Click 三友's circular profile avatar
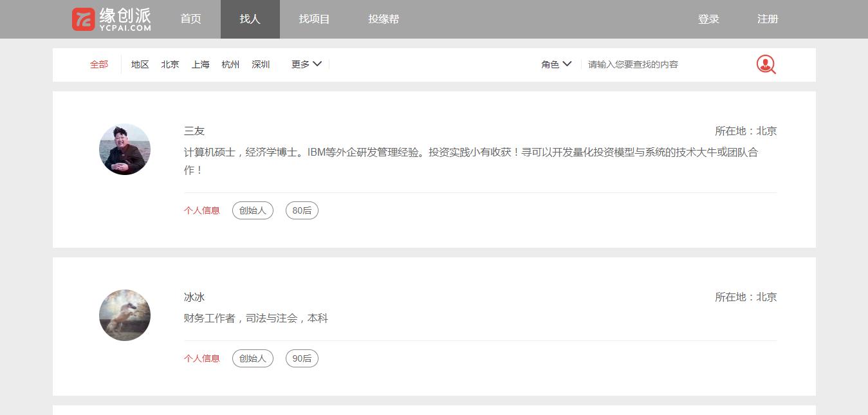 coord(124,149)
